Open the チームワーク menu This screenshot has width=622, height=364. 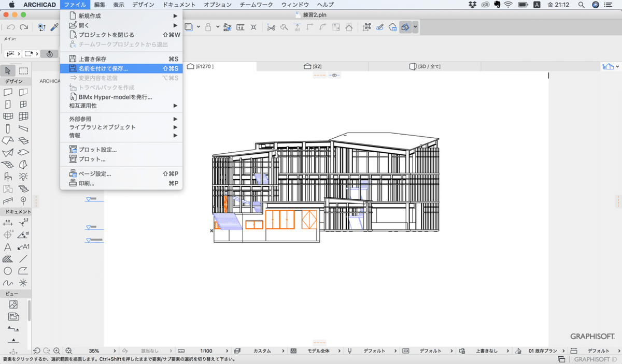tap(257, 5)
